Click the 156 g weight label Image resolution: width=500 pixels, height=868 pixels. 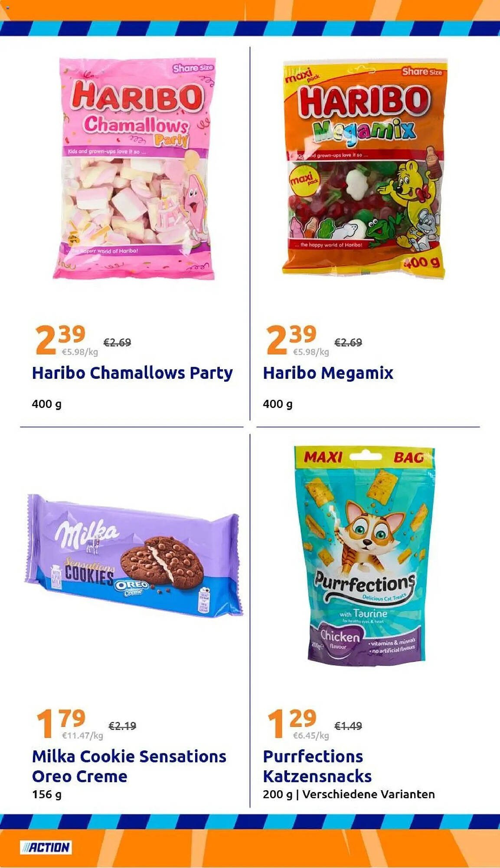click(x=47, y=795)
